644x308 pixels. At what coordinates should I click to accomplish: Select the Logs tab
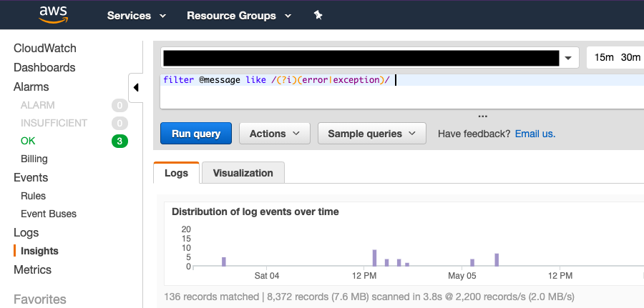[176, 173]
